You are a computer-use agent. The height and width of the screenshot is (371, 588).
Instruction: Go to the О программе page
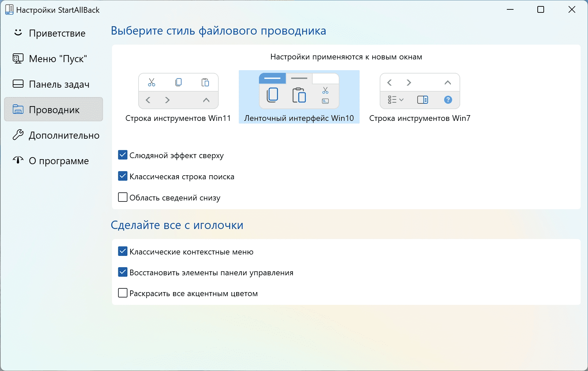(x=53, y=160)
